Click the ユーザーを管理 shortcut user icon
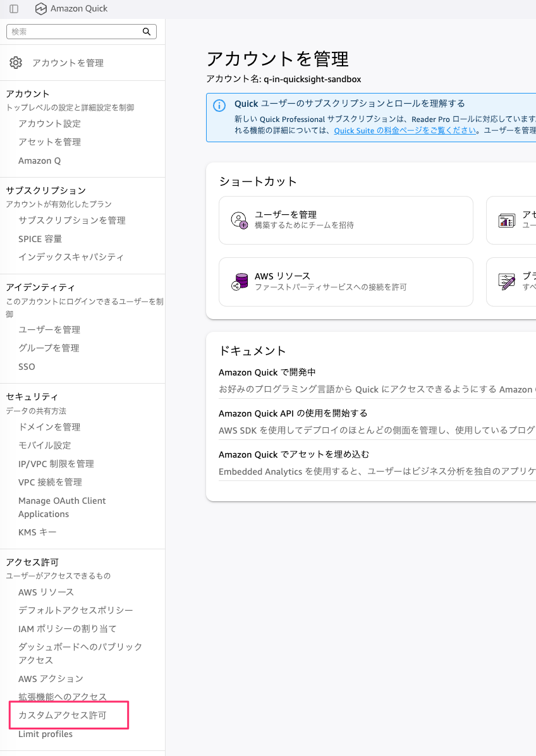Viewport: 536px width, 756px height. pyautogui.click(x=240, y=221)
